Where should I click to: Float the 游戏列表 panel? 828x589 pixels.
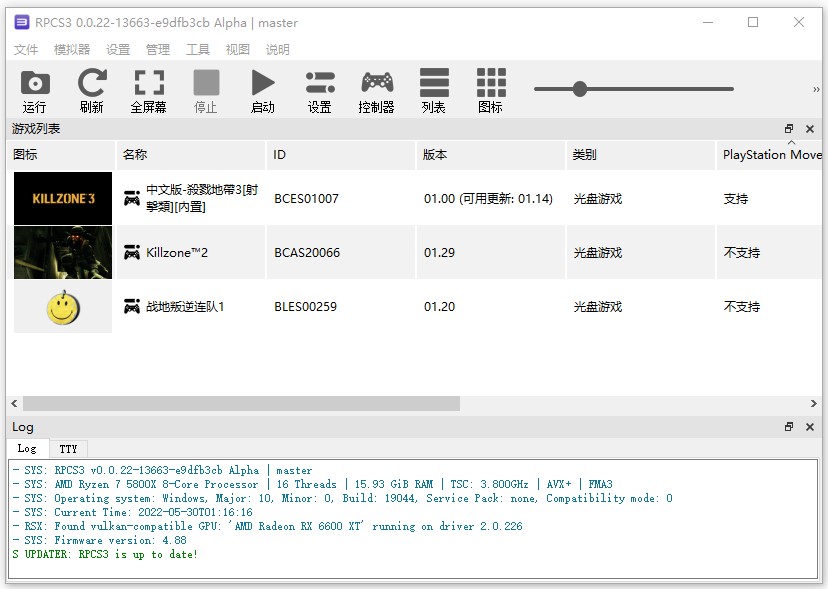[789, 128]
